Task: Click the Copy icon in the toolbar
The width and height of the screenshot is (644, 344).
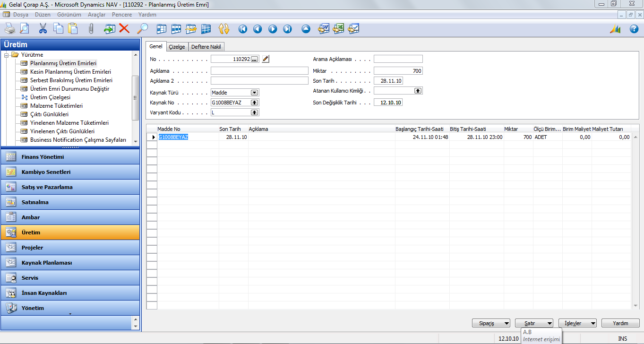Action: pyautogui.click(x=58, y=29)
